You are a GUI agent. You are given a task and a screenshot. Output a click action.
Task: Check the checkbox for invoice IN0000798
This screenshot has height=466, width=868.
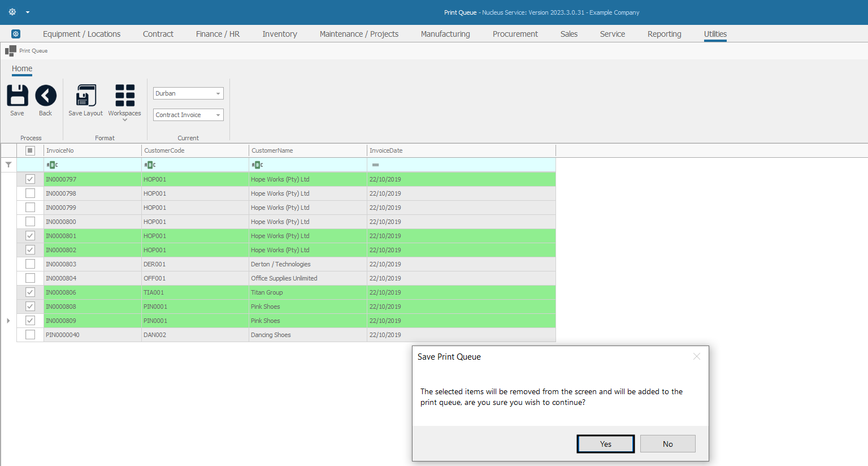point(31,193)
